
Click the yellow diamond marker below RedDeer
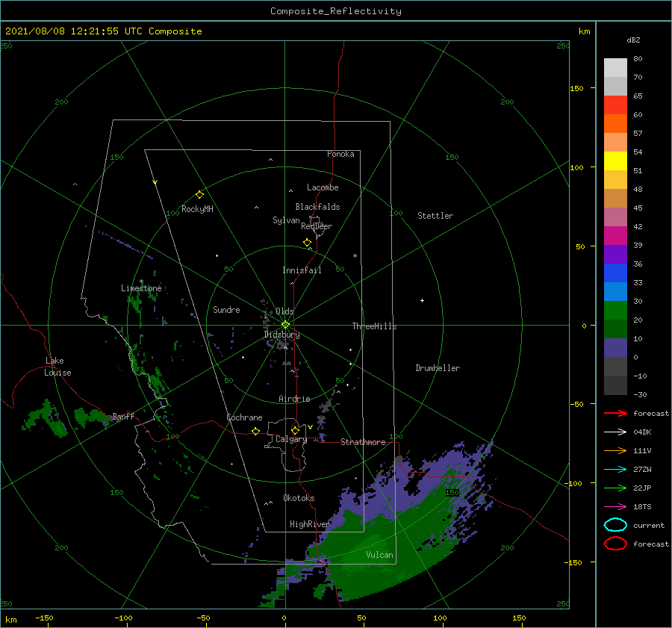coord(307,243)
